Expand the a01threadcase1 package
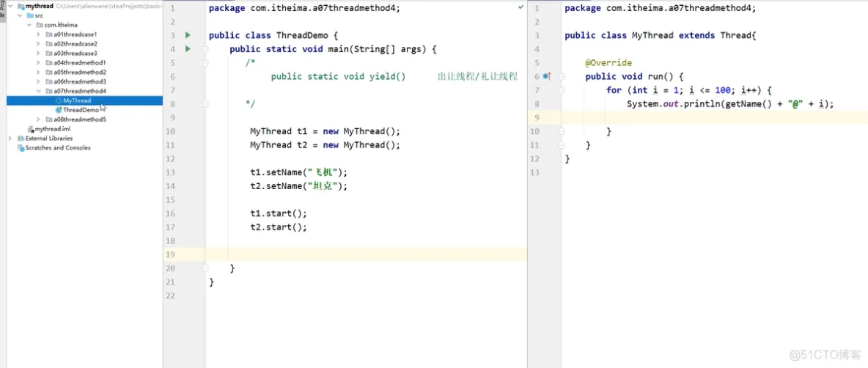The width and height of the screenshot is (868, 368). (38, 34)
